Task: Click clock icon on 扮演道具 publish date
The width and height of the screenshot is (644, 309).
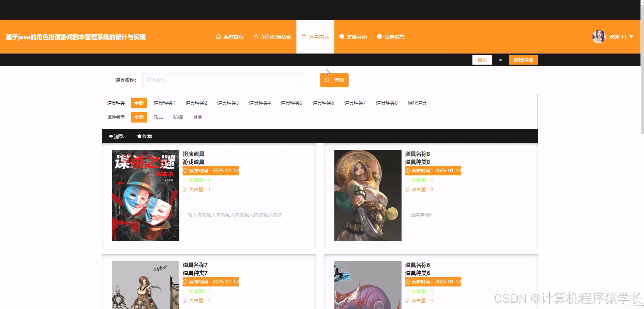Action: tap(185, 171)
